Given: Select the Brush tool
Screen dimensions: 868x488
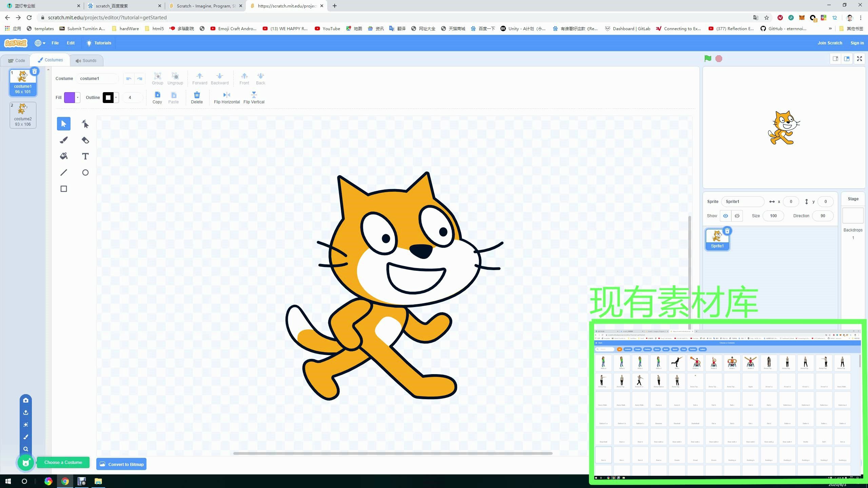Looking at the screenshot, I should click(x=63, y=140).
